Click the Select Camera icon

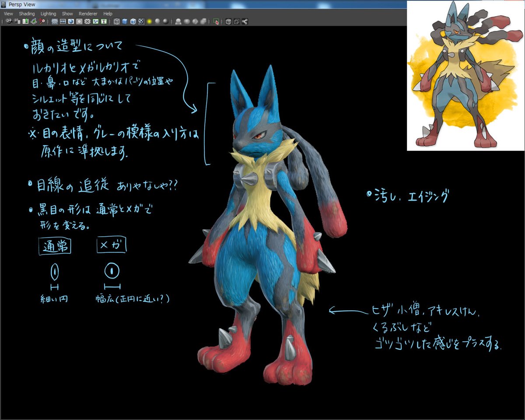pyautogui.click(x=9, y=21)
